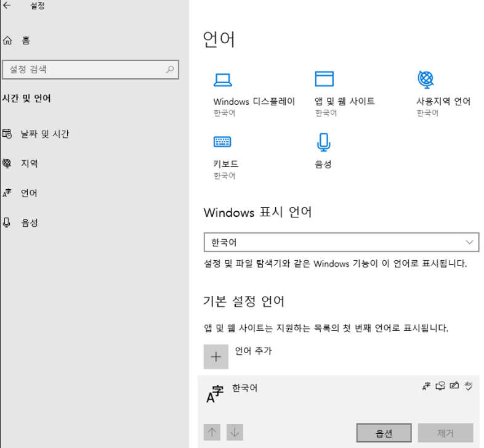Go to 홈 in the sidebar

26,41
